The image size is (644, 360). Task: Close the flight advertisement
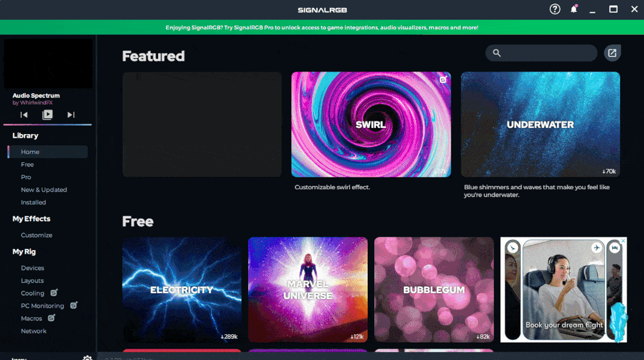623,241
